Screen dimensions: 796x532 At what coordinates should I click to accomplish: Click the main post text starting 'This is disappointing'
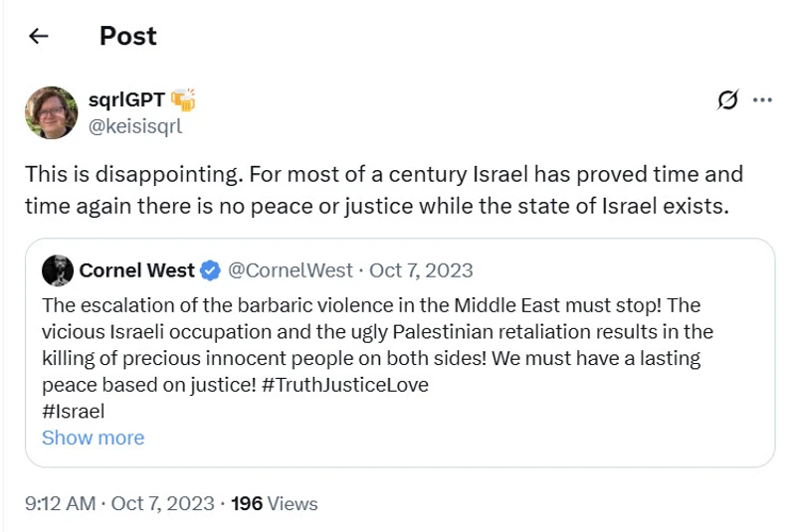(383, 190)
